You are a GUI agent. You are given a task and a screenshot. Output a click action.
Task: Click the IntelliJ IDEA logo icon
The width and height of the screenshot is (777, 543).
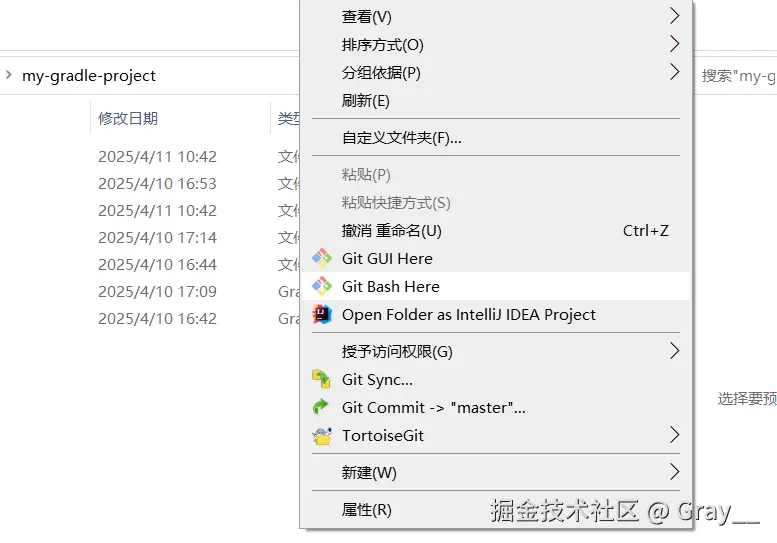coord(322,315)
